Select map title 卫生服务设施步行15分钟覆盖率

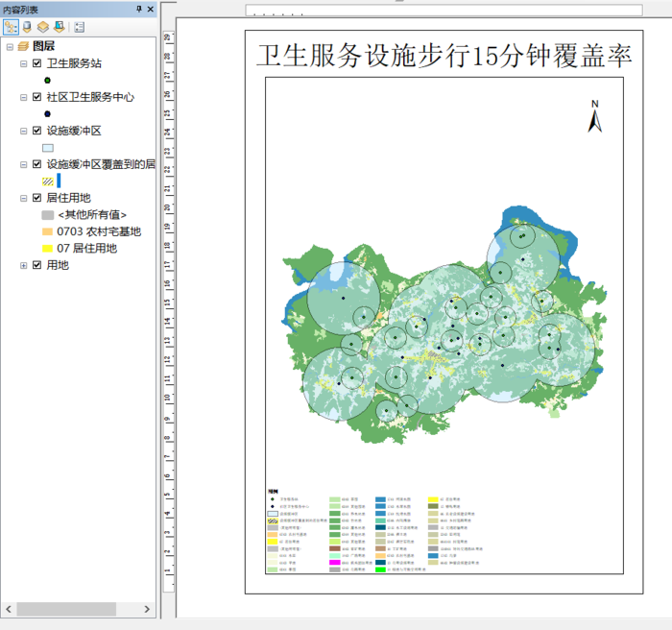(x=444, y=56)
